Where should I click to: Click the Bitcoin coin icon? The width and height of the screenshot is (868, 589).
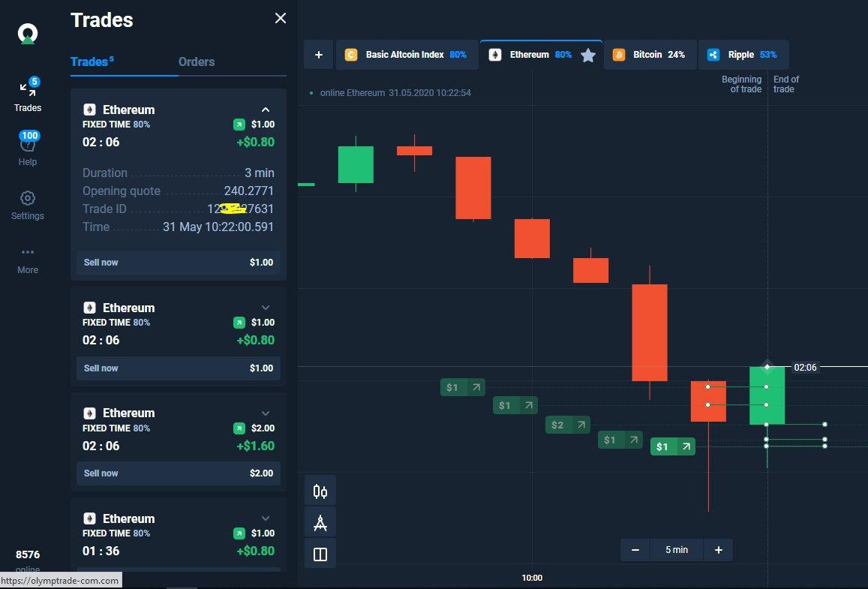619,54
